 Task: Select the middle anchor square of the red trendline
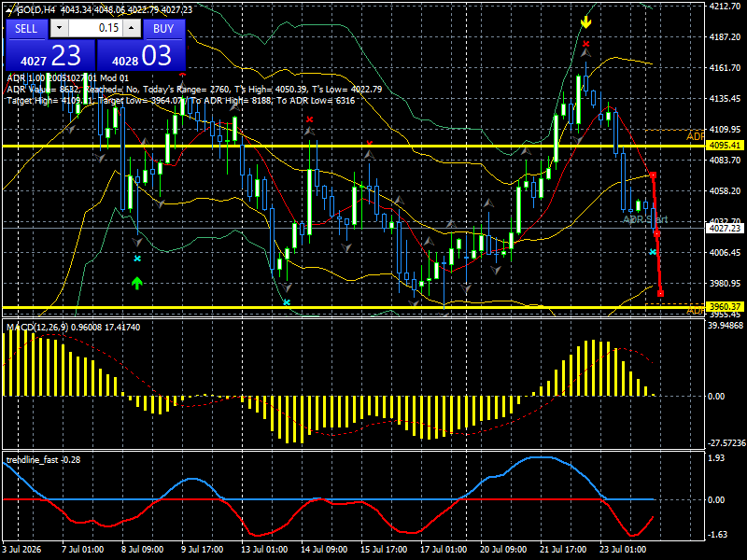tap(657, 234)
